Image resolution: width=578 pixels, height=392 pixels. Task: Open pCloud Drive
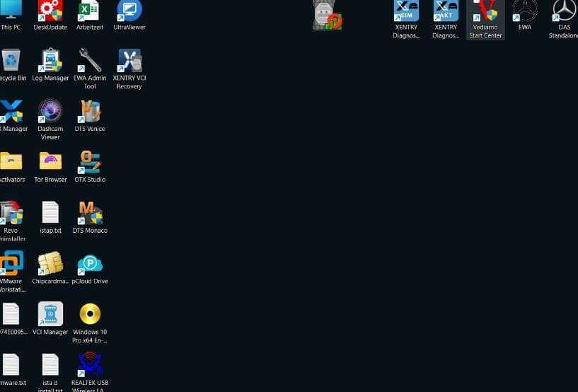(x=90, y=268)
